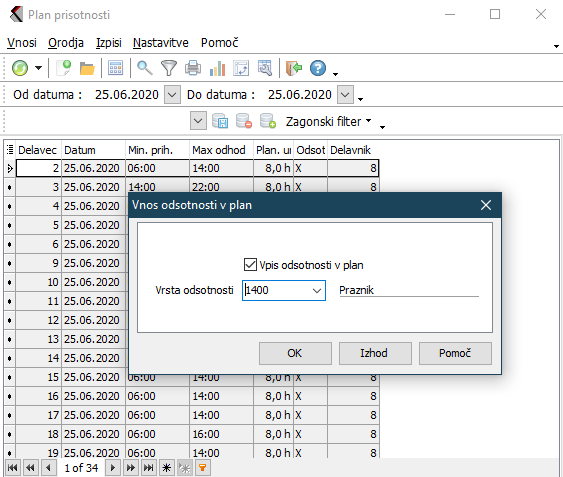Click the exit door icon
The height and width of the screenshot is (477, 563).
click(x=294, y=68)
